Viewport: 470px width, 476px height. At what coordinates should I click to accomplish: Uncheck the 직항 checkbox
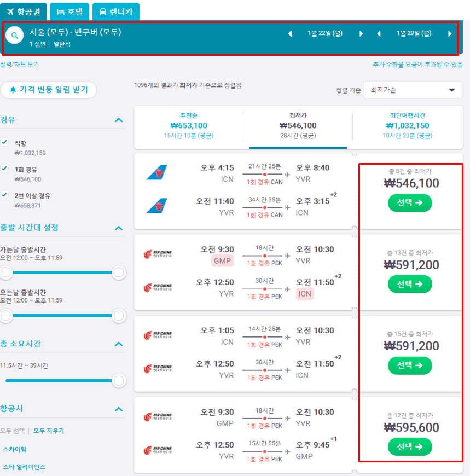coord(5,142)
